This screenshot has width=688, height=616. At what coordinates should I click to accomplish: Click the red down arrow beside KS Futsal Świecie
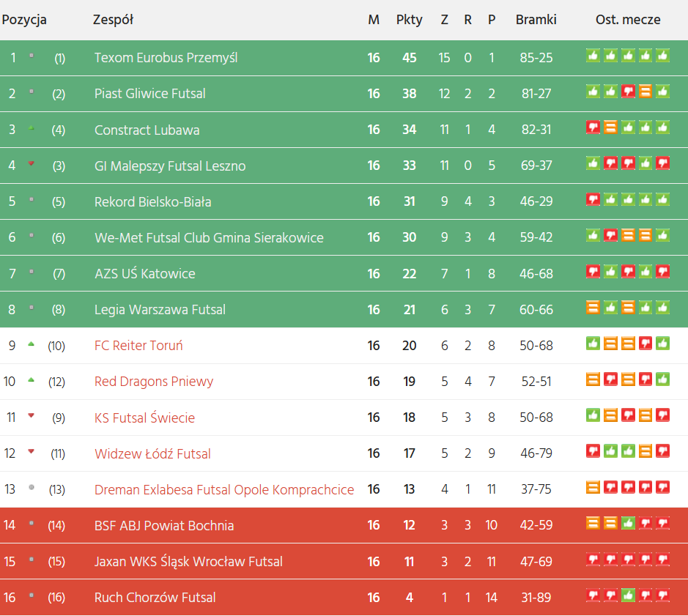[x=31, y=415]
